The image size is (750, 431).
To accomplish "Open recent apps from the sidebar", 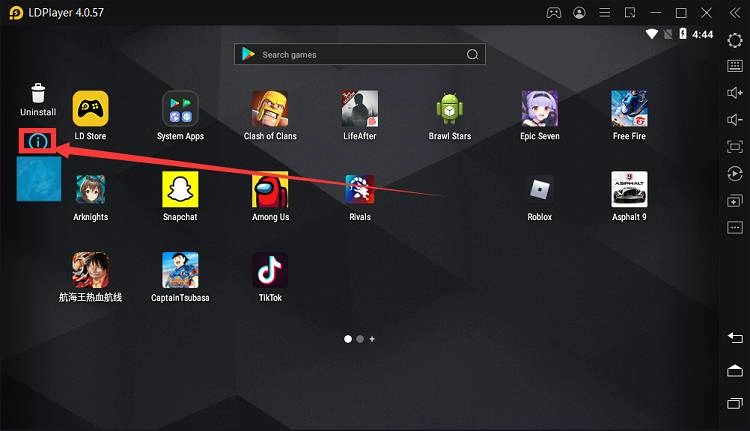I will [735, 402].
